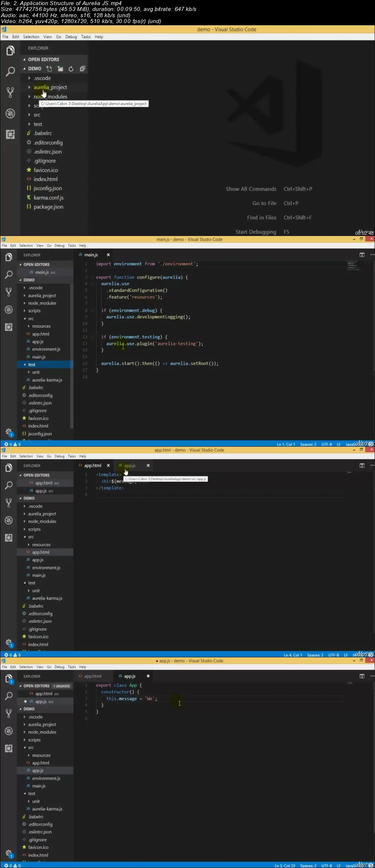The height and width of the screenshot is (868, 375).
Task: Collapse the DEMO section in app.js window
Action: 29,709
